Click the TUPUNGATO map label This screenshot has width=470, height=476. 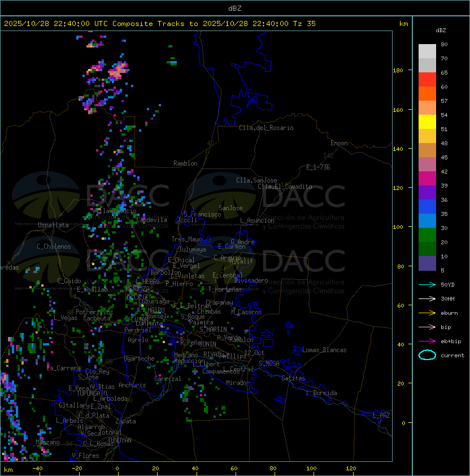[x=92, y=393]
